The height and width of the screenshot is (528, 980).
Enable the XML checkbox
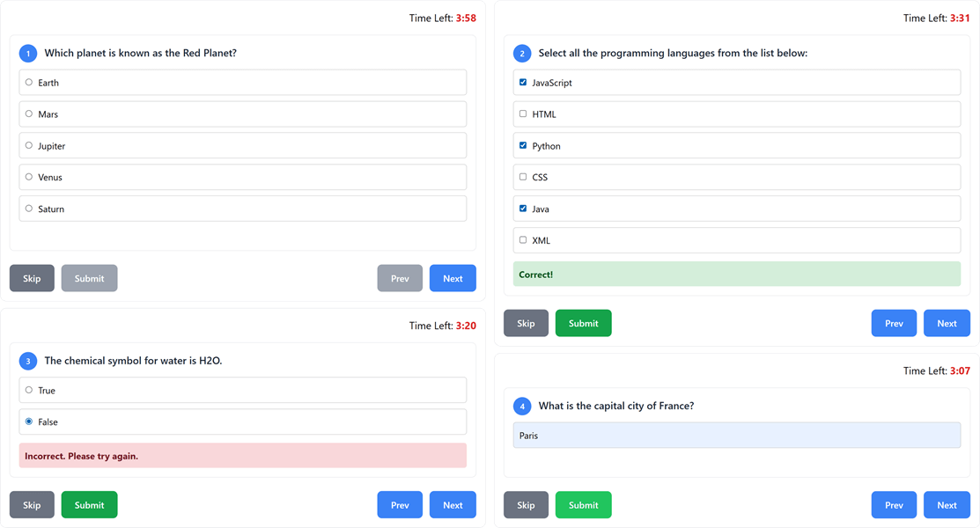coord(523,240)
